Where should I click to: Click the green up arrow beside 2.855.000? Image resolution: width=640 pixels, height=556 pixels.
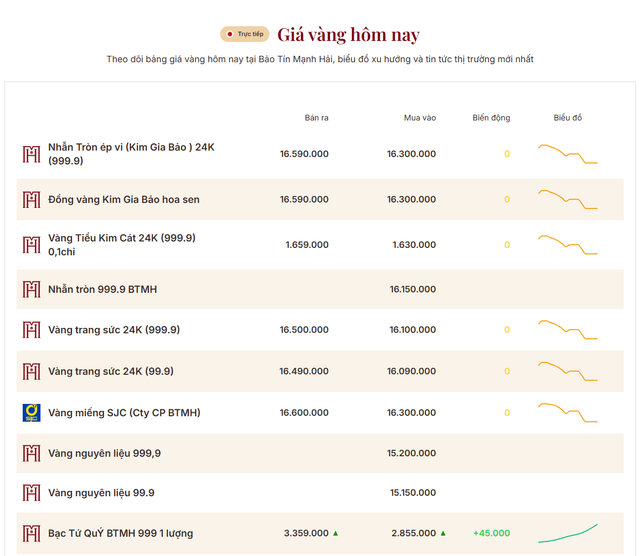pos(443,533)
